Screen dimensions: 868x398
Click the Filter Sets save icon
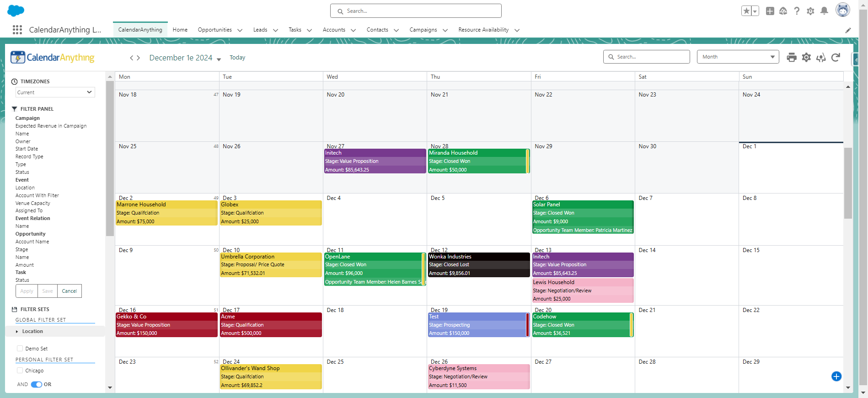tap(14, 309)
